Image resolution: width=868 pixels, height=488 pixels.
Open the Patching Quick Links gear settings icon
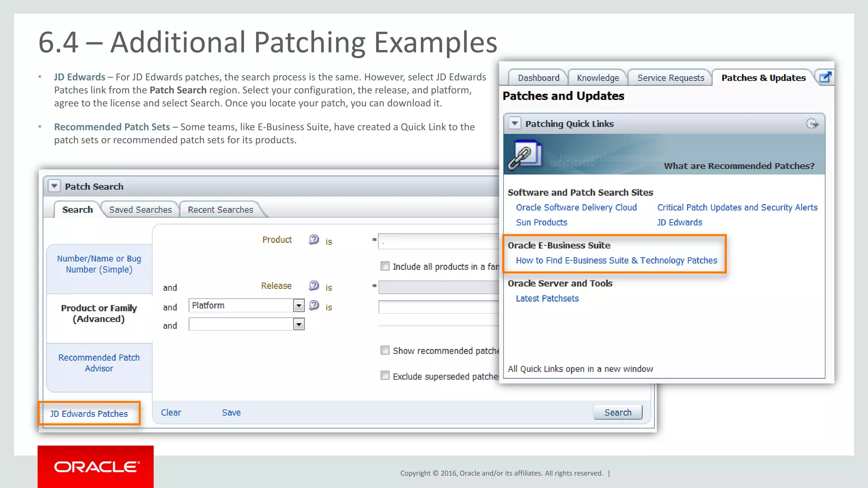pyautogui.click(x=812, y=124)
